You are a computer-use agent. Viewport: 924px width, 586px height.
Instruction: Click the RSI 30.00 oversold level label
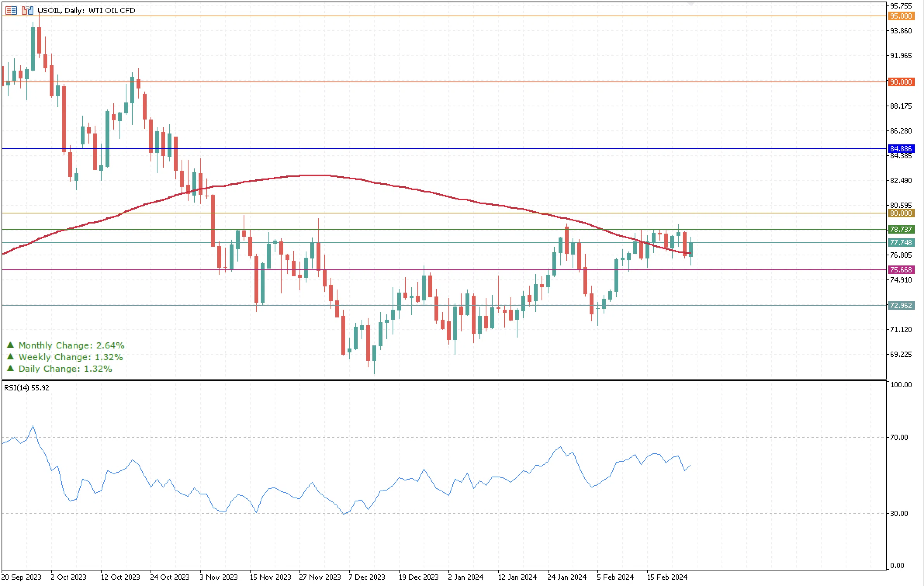(899, 513)
